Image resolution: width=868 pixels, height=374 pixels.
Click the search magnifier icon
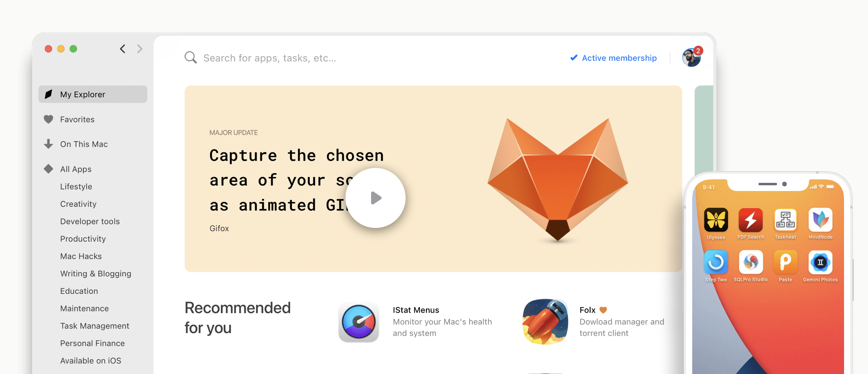190,58
